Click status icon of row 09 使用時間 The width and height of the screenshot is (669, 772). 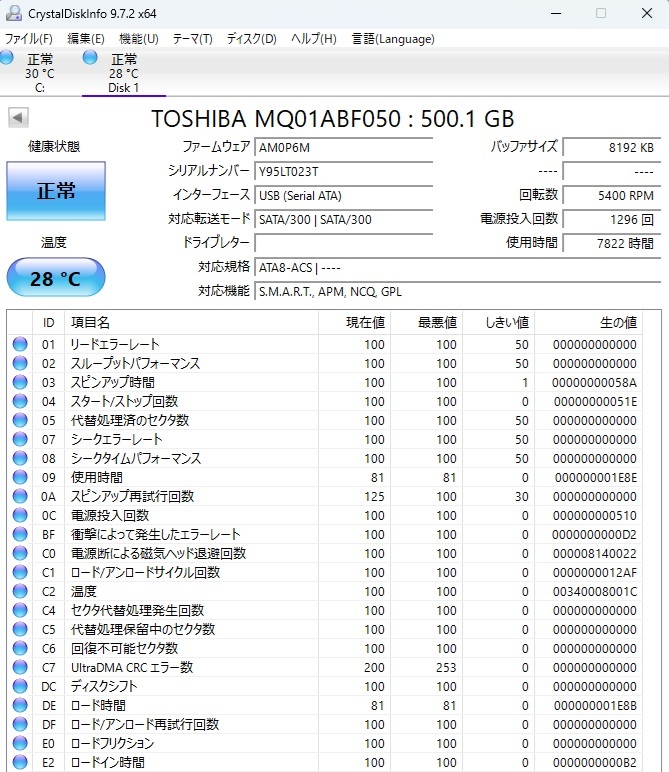coord(20,477)
